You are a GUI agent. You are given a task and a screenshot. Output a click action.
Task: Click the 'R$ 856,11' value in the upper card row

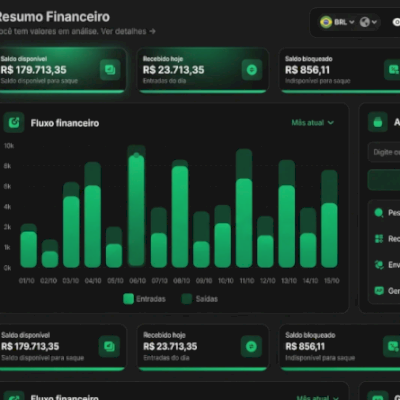pyautogui.click(x=307, y=70)
